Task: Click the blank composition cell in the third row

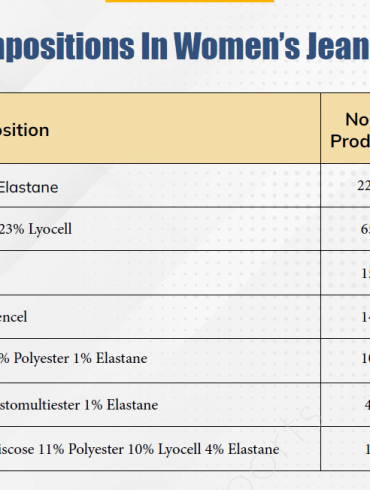Action: point(160,273)
